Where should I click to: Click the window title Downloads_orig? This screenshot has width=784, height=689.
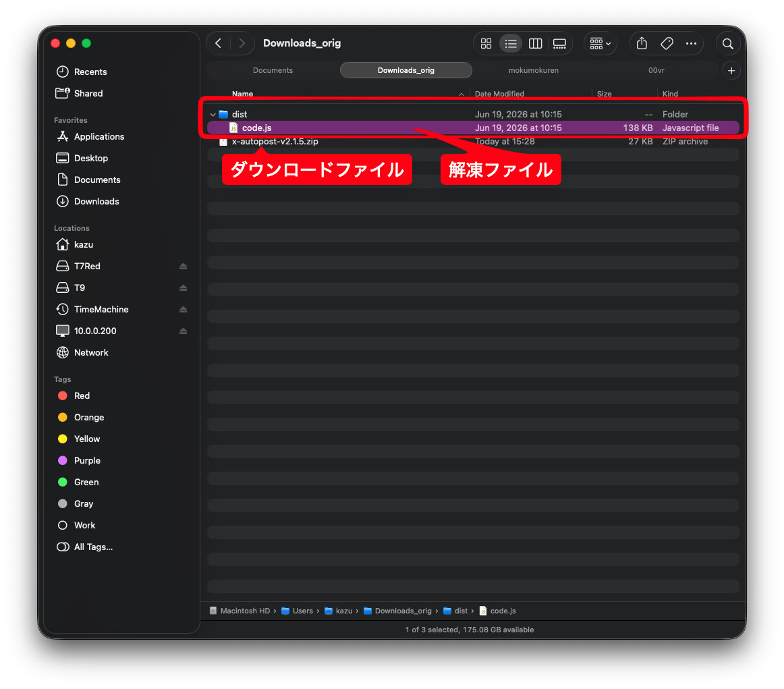point(302,43)
